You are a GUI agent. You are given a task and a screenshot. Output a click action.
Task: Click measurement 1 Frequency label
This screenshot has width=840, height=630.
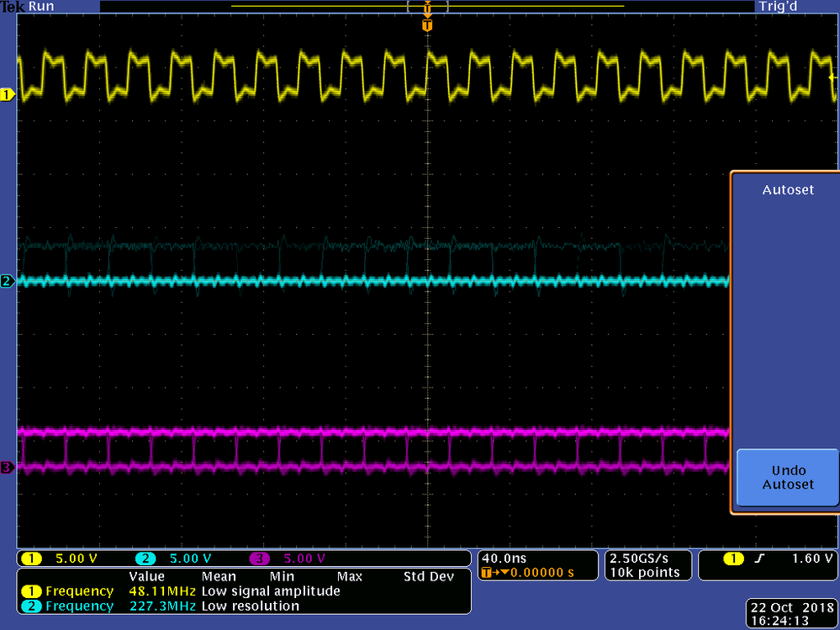(x=79, y=591)
